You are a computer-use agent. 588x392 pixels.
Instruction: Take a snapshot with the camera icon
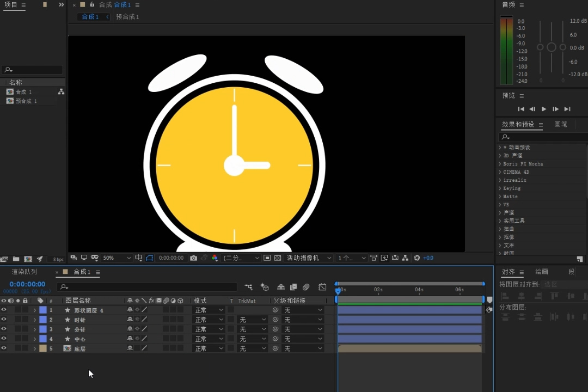[x=193, y=258]
